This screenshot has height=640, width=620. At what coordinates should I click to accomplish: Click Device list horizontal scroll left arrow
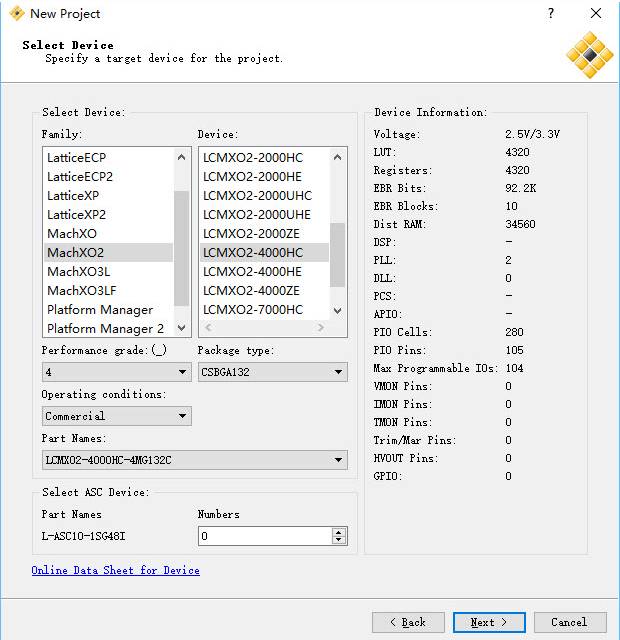(208, 327)
